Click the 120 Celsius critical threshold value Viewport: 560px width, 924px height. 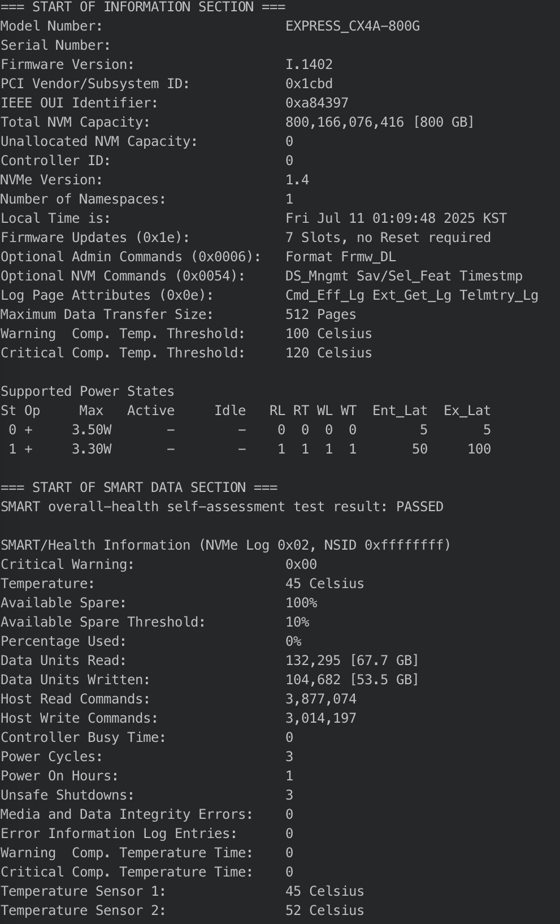[329, 353]
